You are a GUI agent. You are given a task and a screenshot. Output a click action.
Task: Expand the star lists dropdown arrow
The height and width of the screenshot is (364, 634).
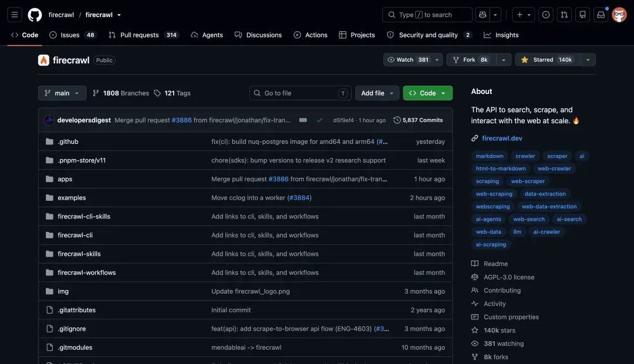point(588,60)
